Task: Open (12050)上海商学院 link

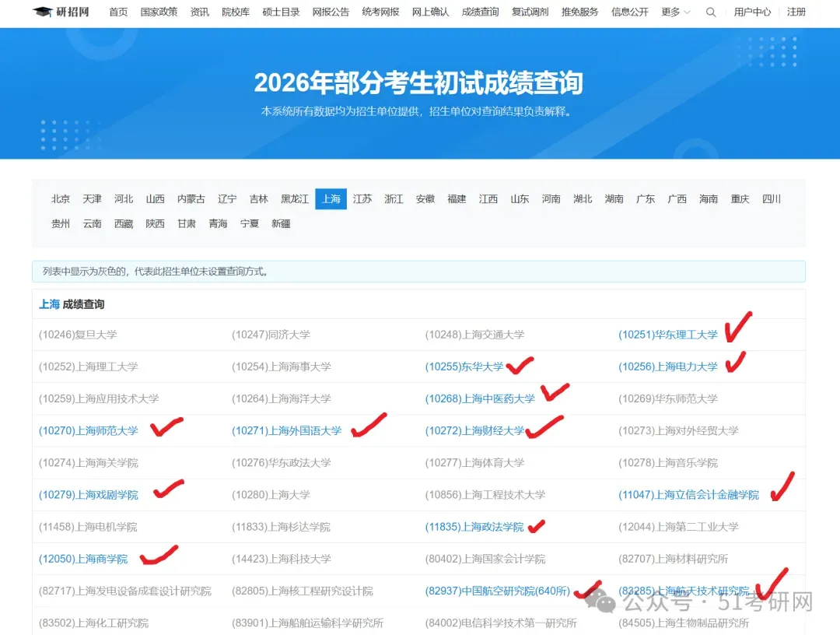Action: [83, 559]
